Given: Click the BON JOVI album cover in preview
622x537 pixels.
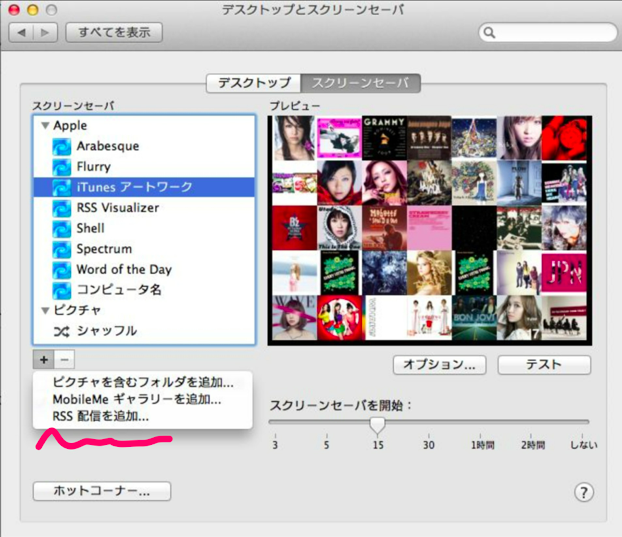Looking at the screenshot, I should click(x=474, y=318).
